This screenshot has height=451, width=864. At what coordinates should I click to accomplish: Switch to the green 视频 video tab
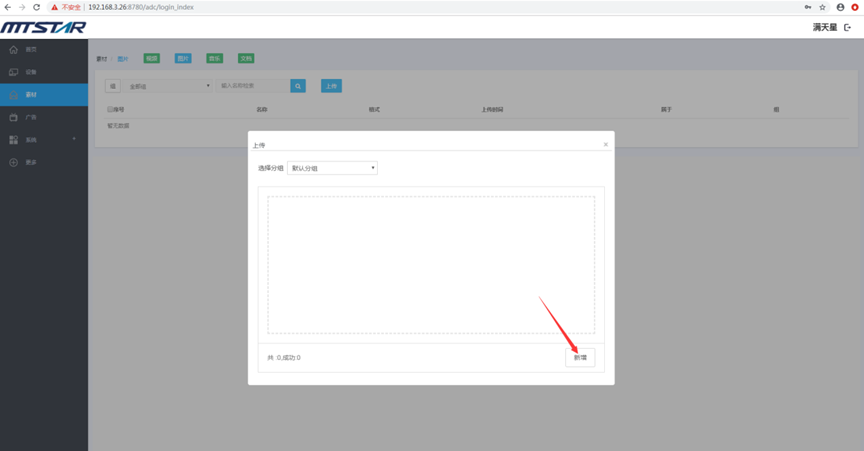point(151,59)
